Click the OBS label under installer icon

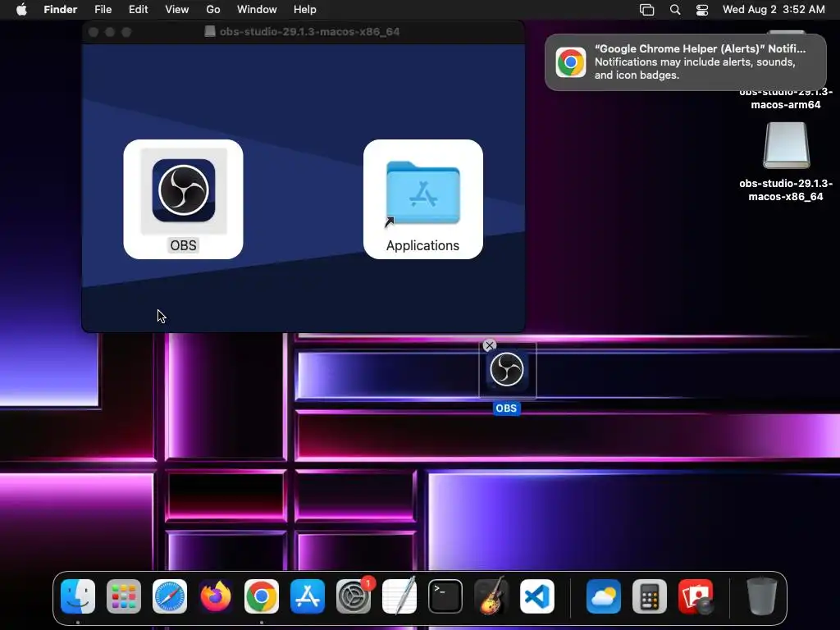[x=183, y=245]
